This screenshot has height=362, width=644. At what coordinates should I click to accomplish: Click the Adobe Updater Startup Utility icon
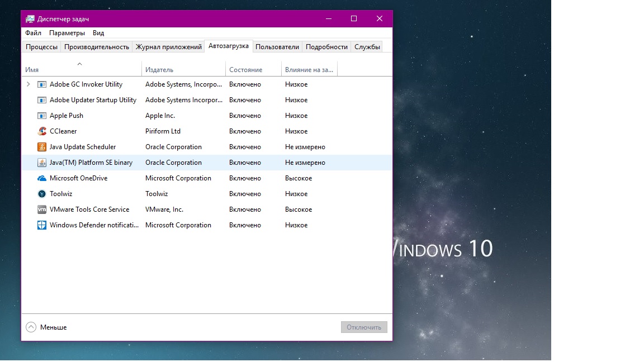coord(42,100)
